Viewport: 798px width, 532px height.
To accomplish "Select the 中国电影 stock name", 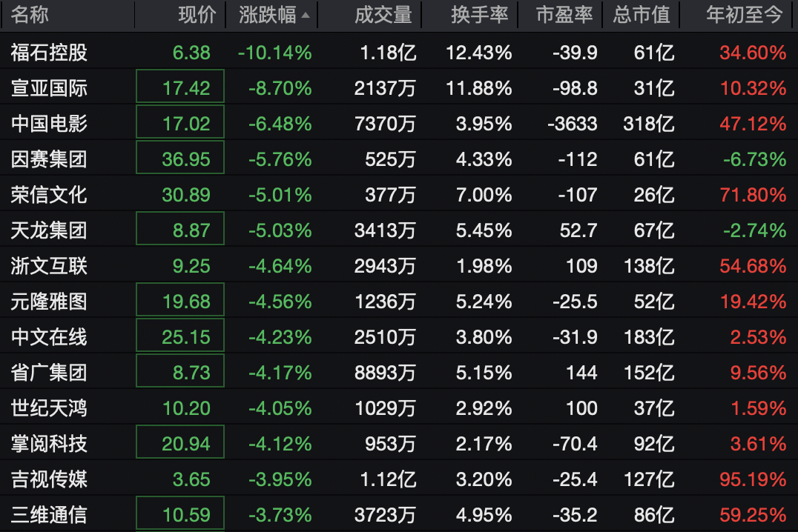I will (49, 124).
